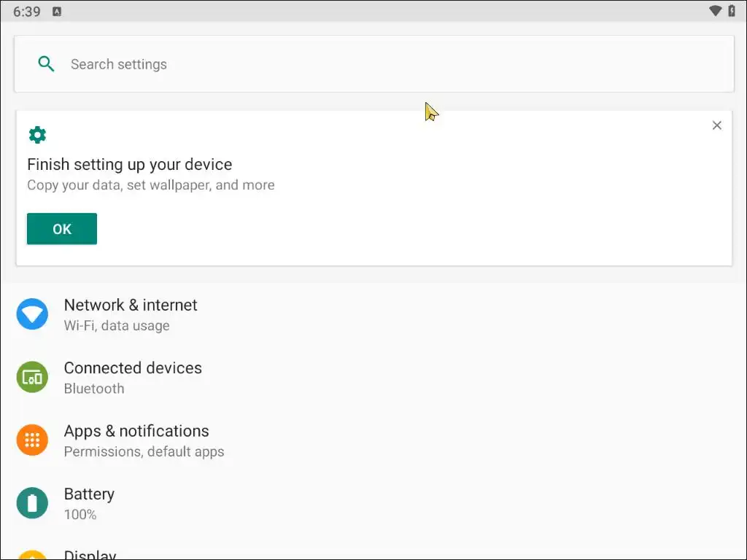This screenshot has width=747, height=560.
Task: Tap the battery status bar icon
Action: click(732, 11)
